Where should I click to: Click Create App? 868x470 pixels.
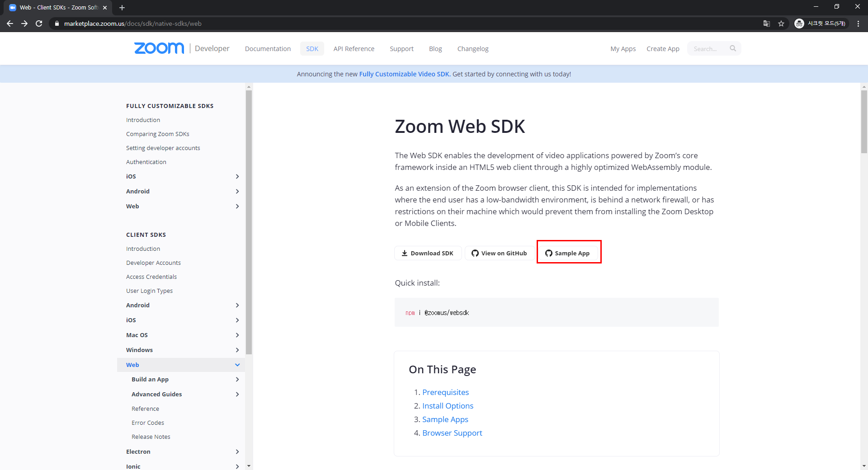(663, 49)
